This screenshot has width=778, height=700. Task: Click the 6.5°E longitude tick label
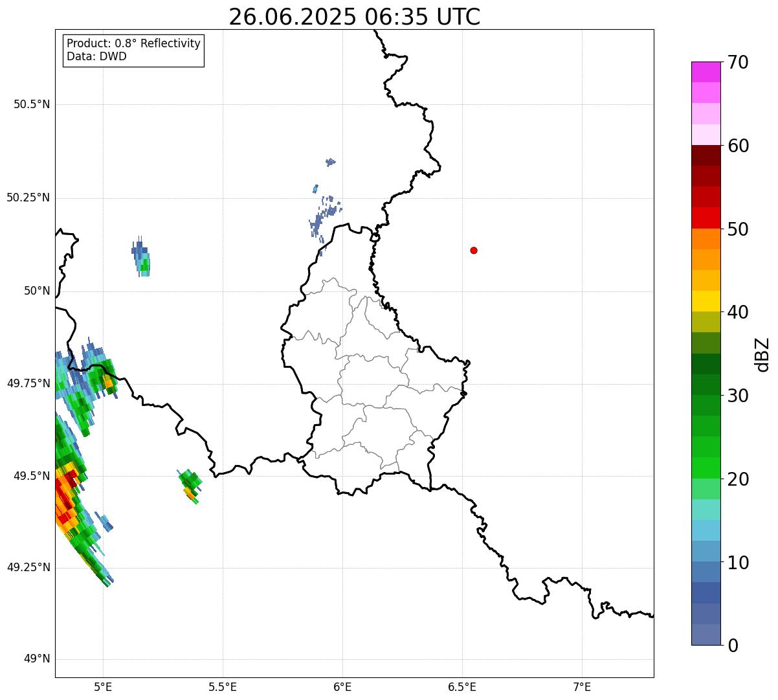[462, 686]
